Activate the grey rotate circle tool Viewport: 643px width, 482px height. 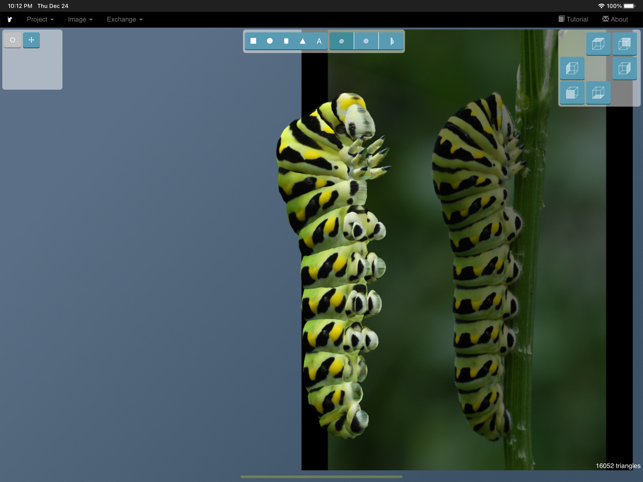click(13, 40)
